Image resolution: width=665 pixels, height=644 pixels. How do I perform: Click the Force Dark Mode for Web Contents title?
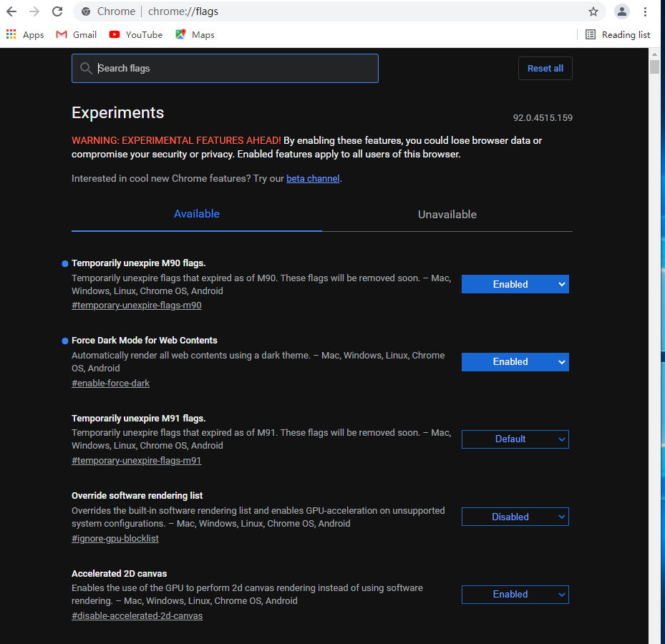[144, 341]
